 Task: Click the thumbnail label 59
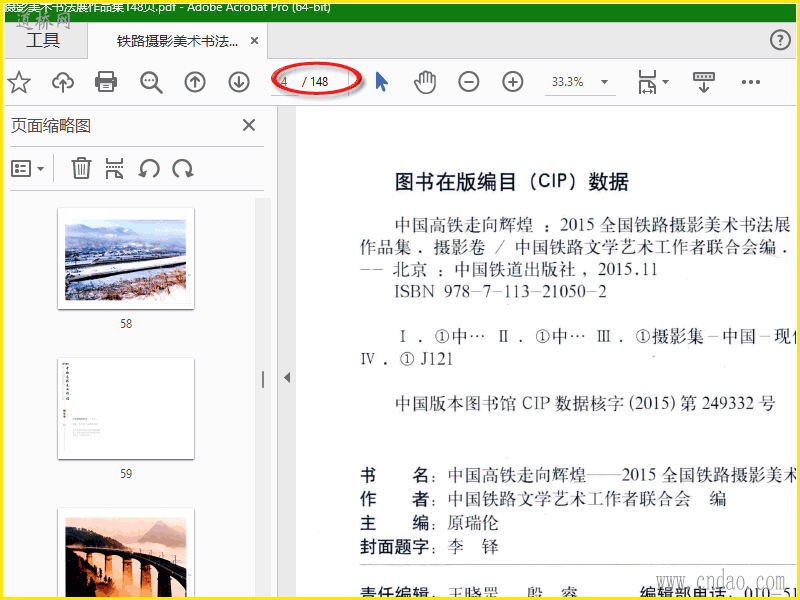(126, 474)
